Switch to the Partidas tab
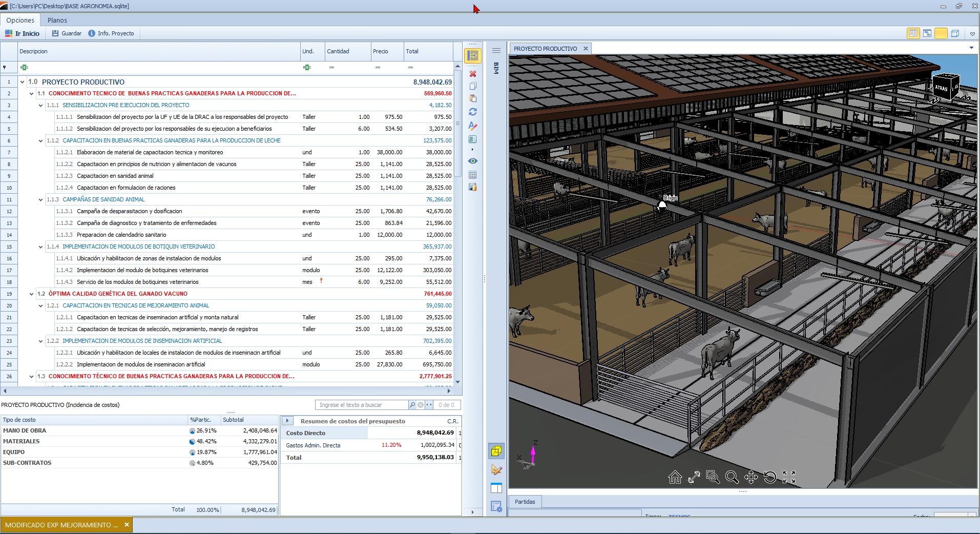 (525, 502)
